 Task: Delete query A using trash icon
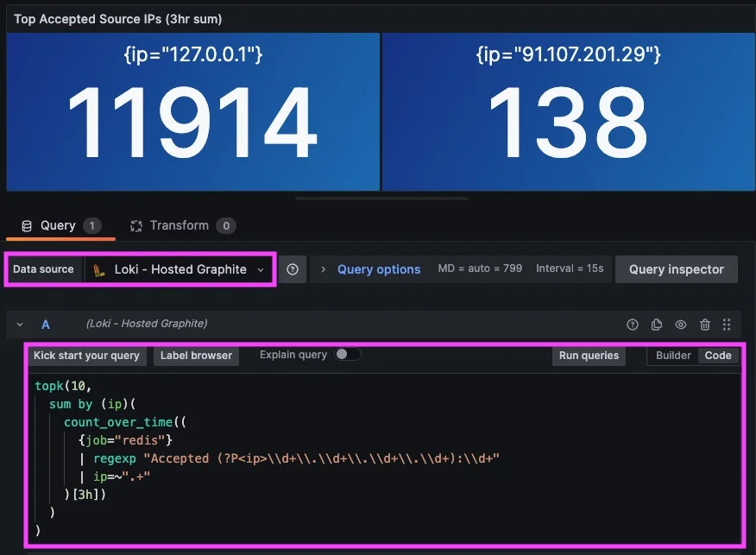click(x=705, y=325)
